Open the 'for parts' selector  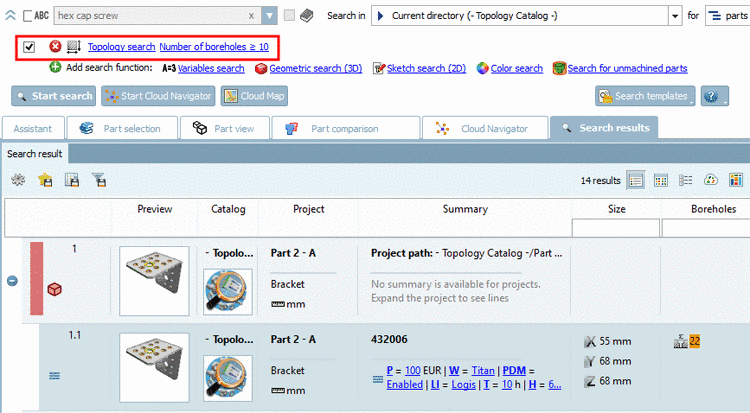(728, 16)
